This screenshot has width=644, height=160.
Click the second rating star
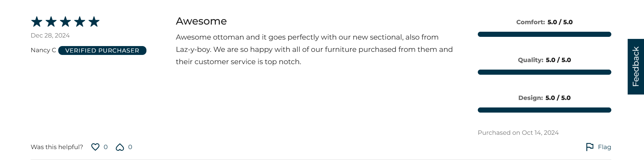[x=51, y=22]
